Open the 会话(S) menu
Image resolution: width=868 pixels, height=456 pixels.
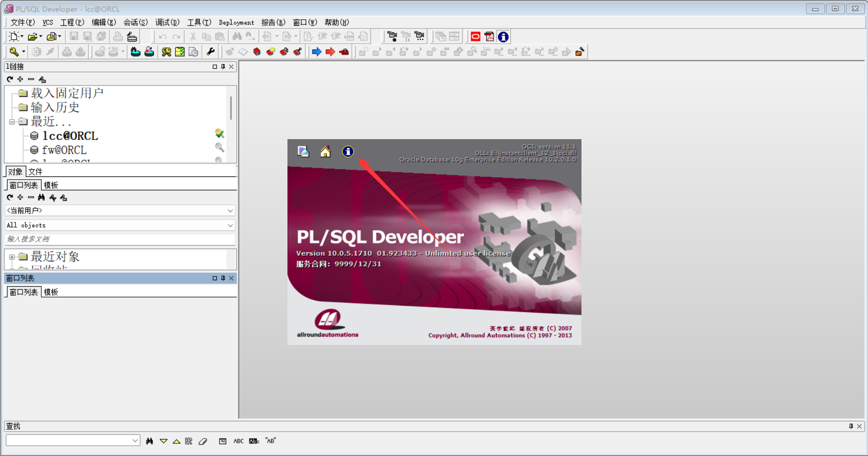pyautogui.click(x=135, y=23)
